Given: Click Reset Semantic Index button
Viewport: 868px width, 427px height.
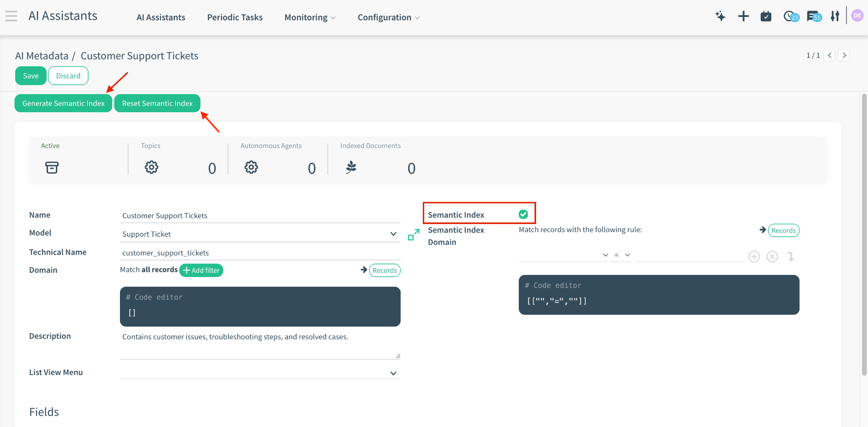Looking at the screenshot, I should pyautogui.click(x=157, y=103).
